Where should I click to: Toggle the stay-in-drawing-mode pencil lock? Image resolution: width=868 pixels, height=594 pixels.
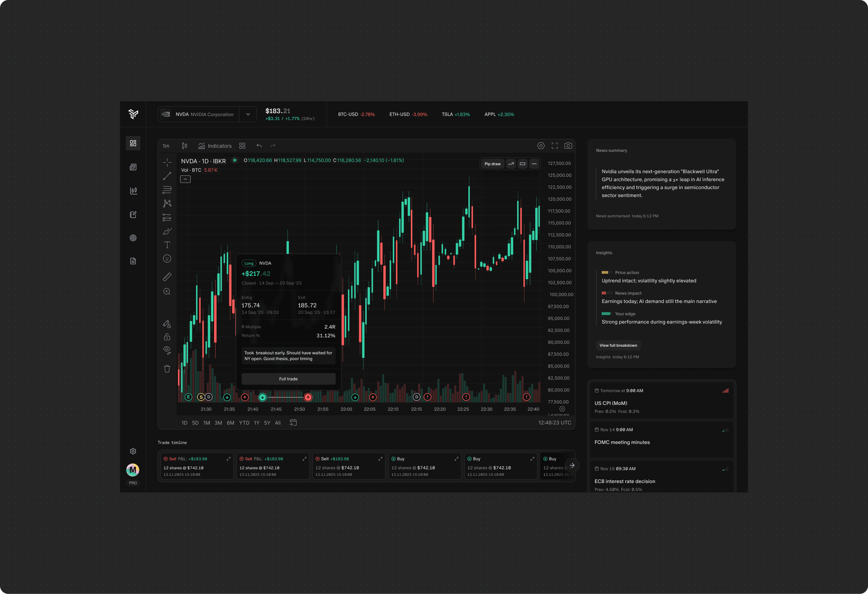(x=167, y=324)
